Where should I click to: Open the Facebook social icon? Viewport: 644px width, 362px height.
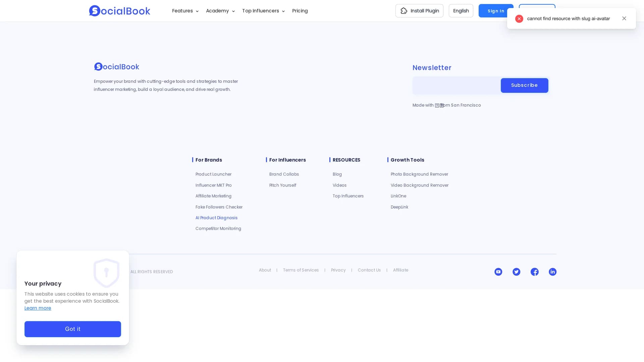pyautogui.click(x=534, y=272)
